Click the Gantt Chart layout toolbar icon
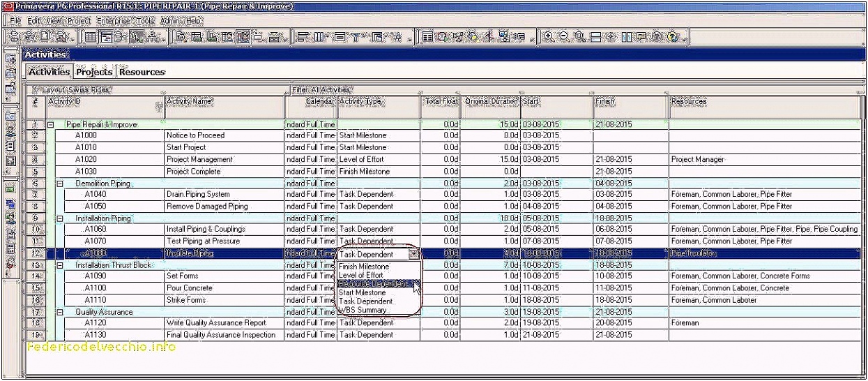The width and height of the screenshot is (868, 381). click(x=105, y=36)
